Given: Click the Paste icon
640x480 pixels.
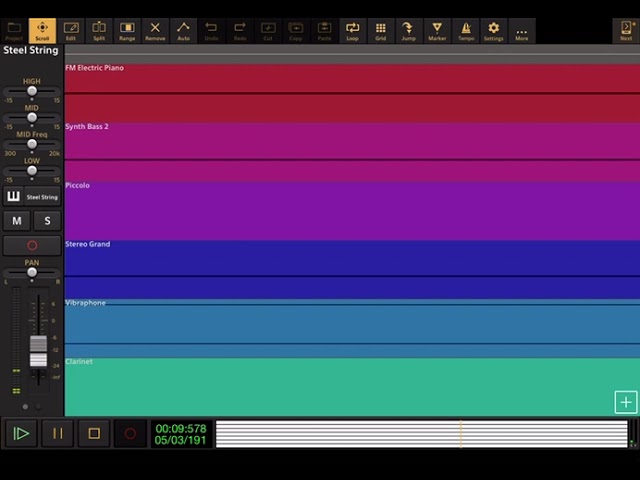Looking at the screenshot, I should point(324,31).
